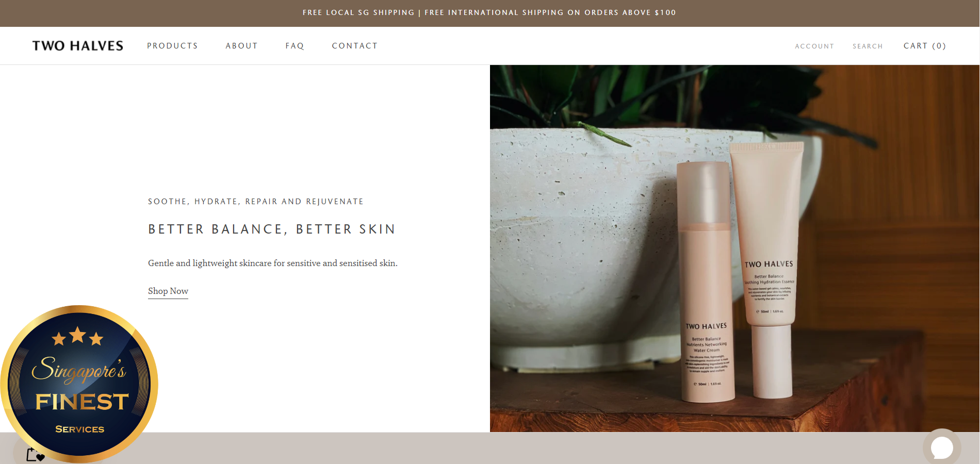Navigate to the FAQ page

click(x=295, y=46)
